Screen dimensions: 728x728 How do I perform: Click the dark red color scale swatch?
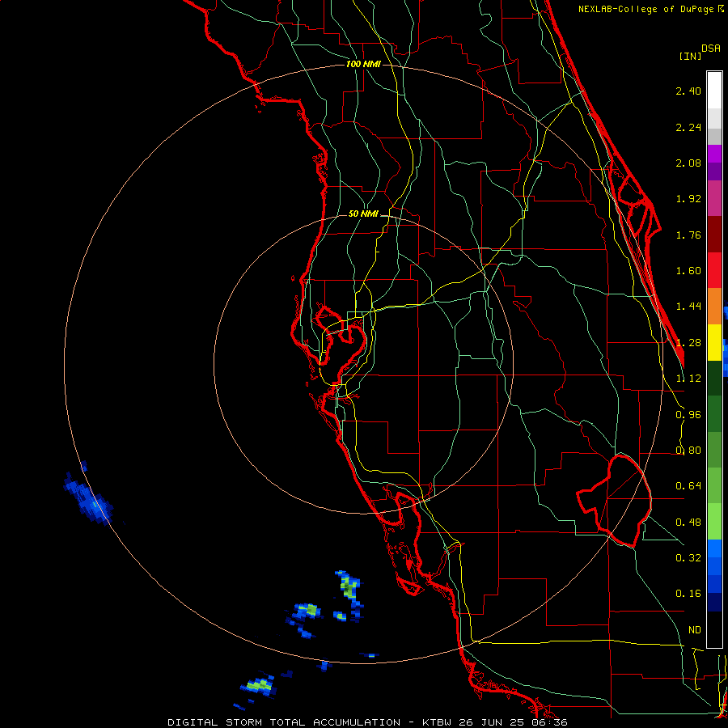coord(714,235)
